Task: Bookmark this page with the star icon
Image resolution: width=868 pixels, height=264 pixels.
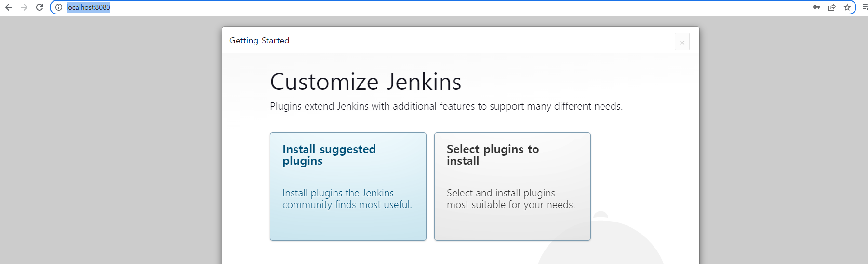Action: (x=847, y=7)
